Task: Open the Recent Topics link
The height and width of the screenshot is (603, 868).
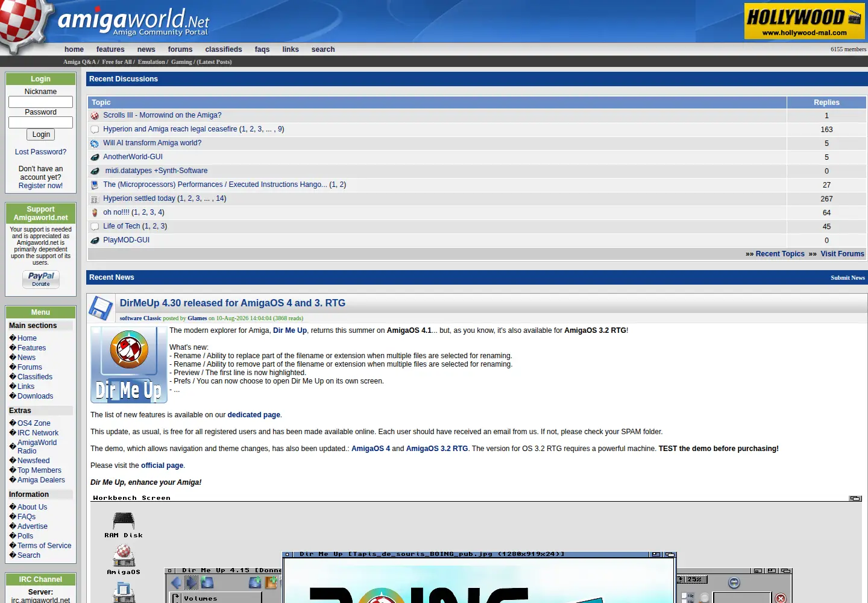Action: [x=780, y=254]
